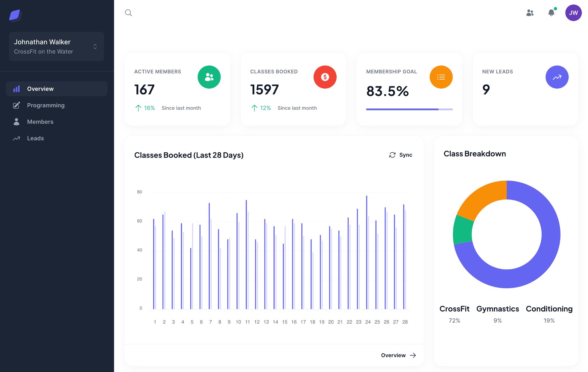Click the 1597 classes booked value
Screen dimensions: 588x372
(x=264, y=89)
